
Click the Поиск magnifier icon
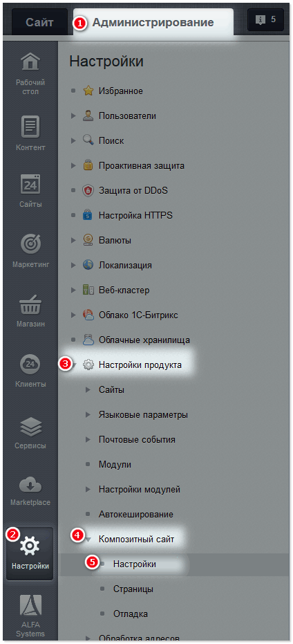click(x=88, y=140)
